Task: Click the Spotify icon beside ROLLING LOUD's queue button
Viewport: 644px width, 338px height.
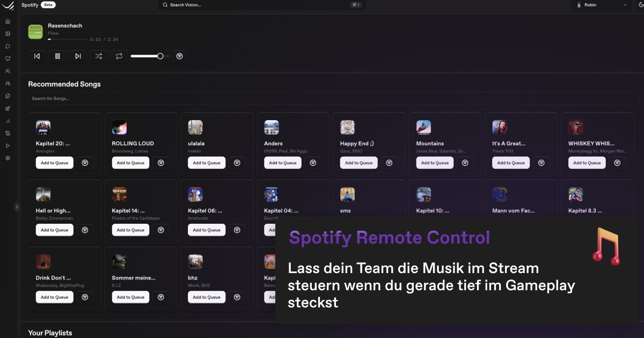Action: (161, 163)
